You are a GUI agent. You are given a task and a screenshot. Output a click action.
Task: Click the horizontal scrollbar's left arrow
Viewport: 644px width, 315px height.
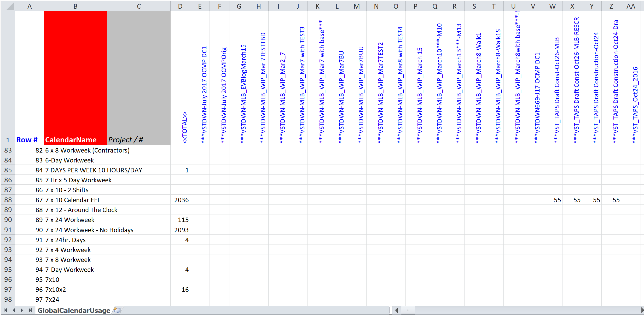click(x=397, y=310)
